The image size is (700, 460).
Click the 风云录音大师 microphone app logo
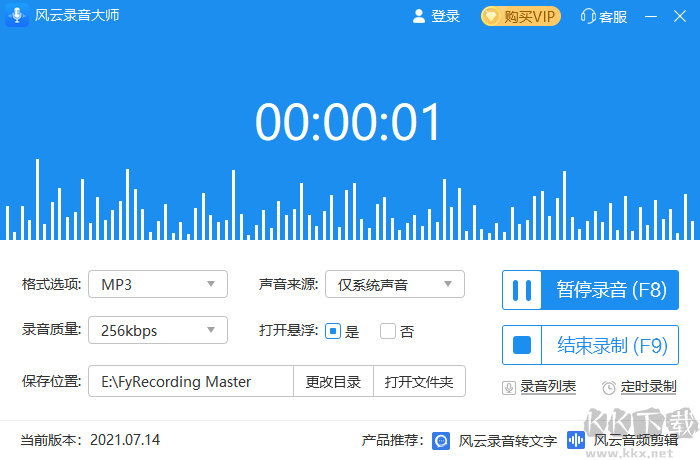tap(17, 15)
